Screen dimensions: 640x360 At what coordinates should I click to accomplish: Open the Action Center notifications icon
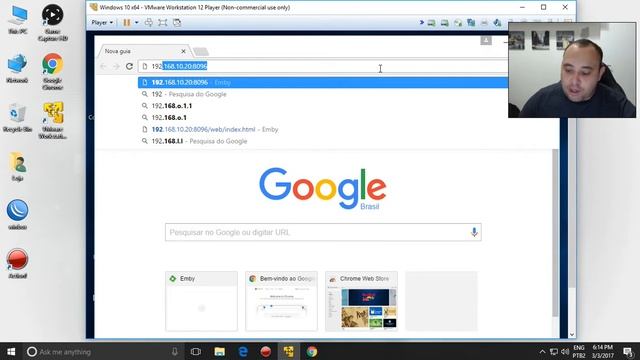[x=628, y=351]
